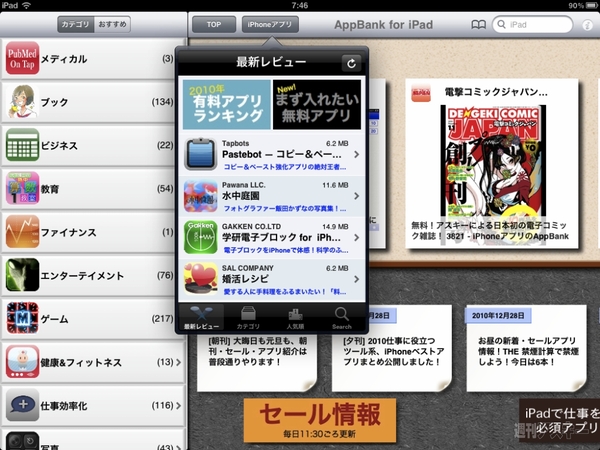The width and height of the screenshot is (600, 450).
Task: Open the ブック category icon
Action: [23, 102]
